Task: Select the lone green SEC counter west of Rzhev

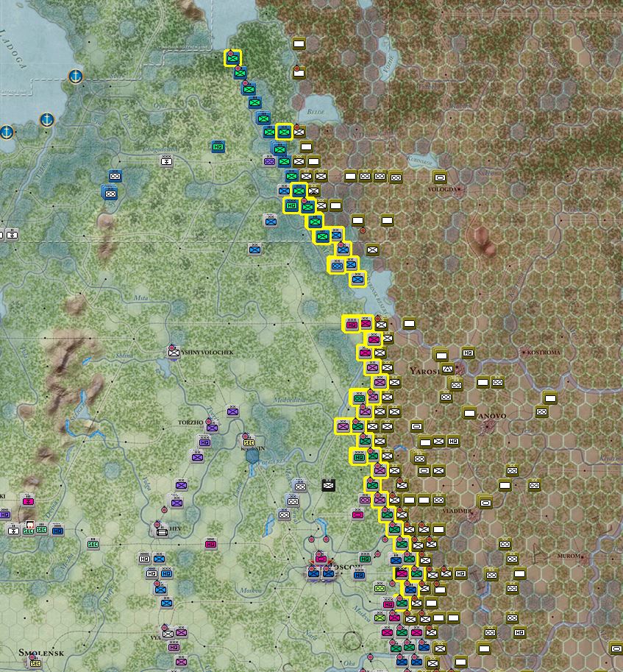Action: [93, 544]
